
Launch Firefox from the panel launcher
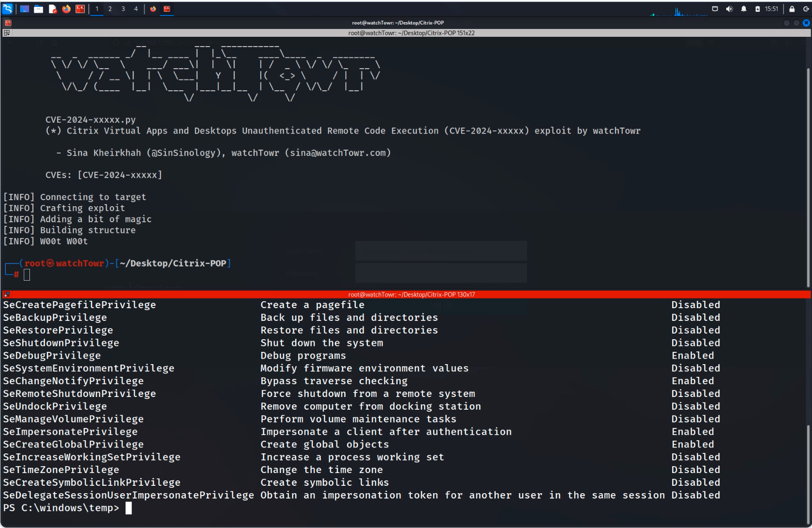pos(66,9)
